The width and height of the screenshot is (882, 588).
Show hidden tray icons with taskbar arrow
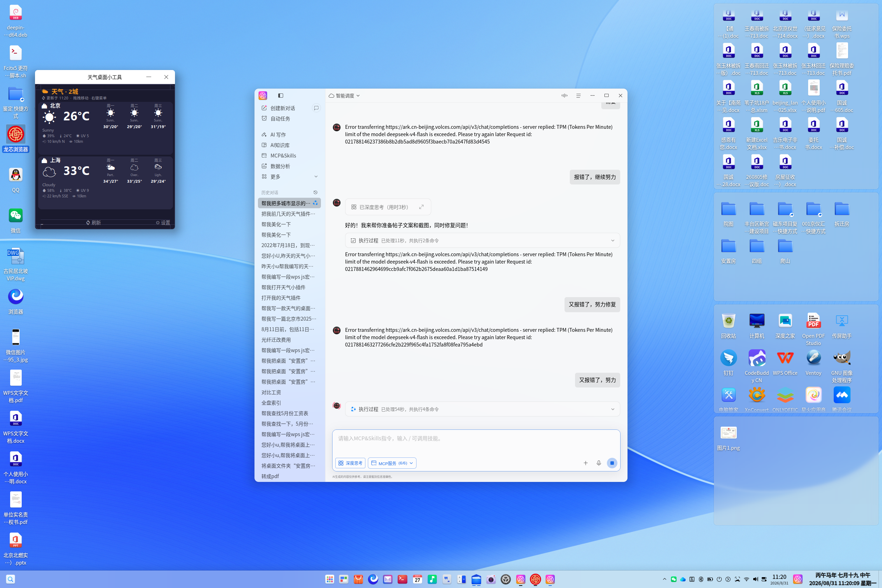point(664,579)
